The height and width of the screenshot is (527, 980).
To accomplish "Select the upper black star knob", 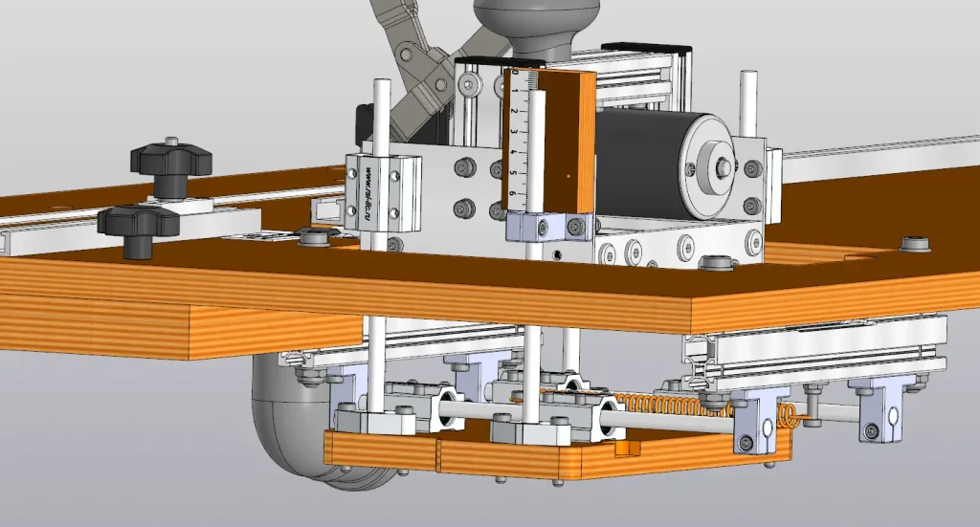I will 170,165.
